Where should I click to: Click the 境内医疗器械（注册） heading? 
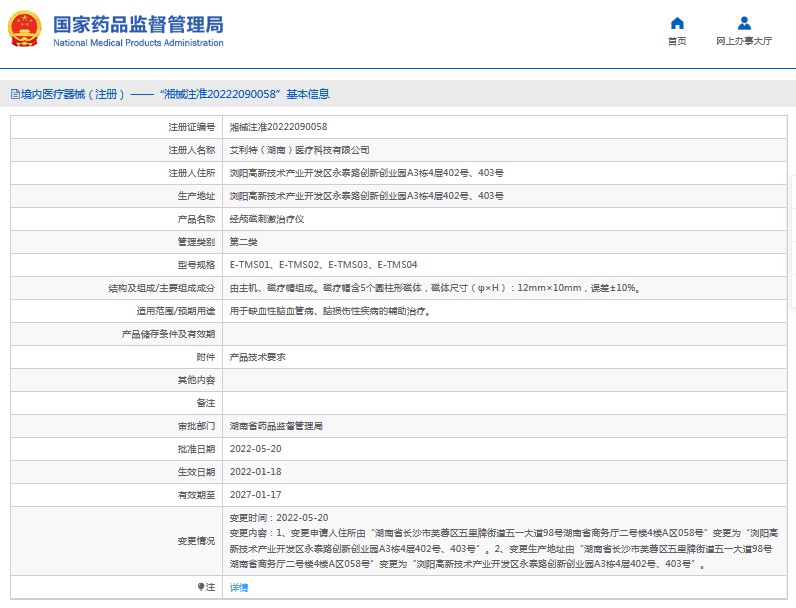[x=73, y=94]
